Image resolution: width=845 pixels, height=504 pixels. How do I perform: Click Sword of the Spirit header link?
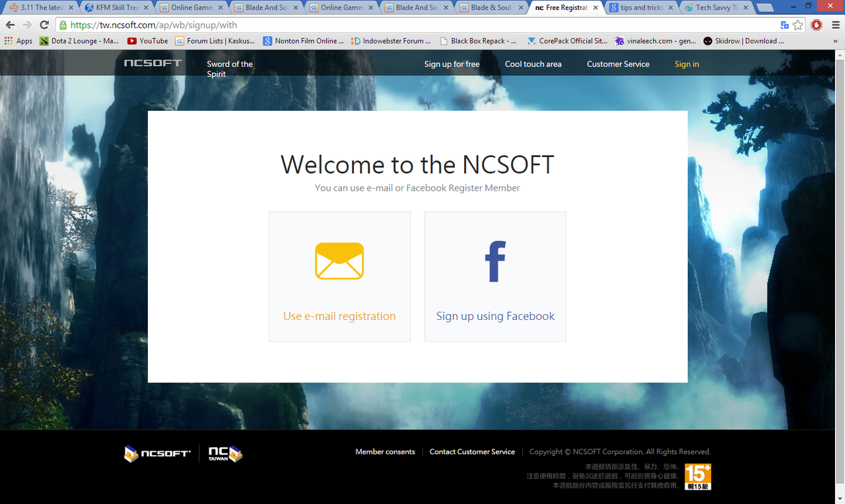pos(230,69)
